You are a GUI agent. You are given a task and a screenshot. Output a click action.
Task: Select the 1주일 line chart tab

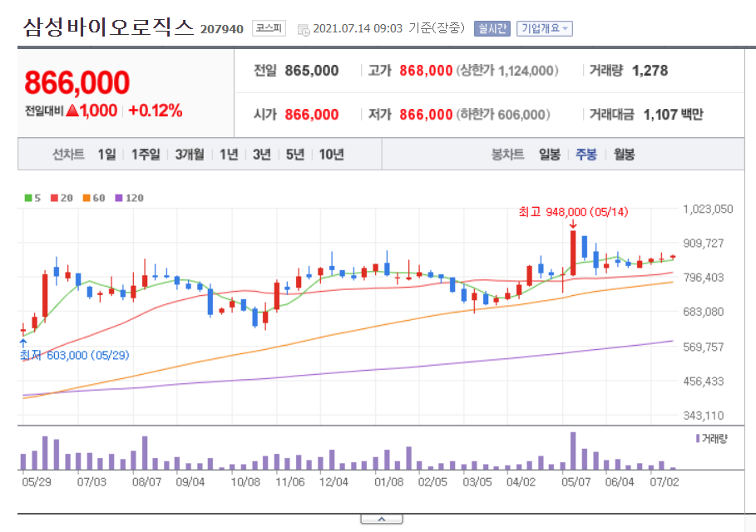[x=146, y=155]
